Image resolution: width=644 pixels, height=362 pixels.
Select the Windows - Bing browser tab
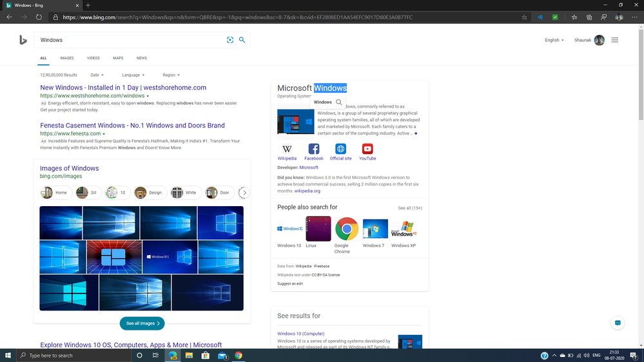(41, 5)
